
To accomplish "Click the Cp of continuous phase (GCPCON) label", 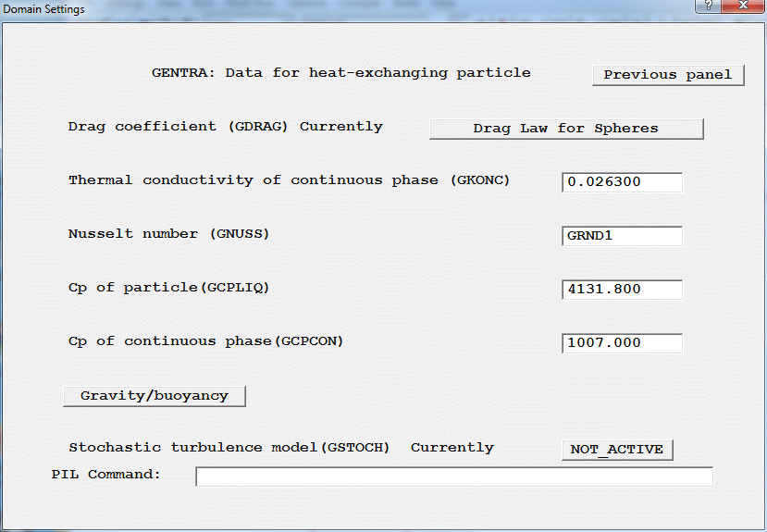I will tap(205, 340).
